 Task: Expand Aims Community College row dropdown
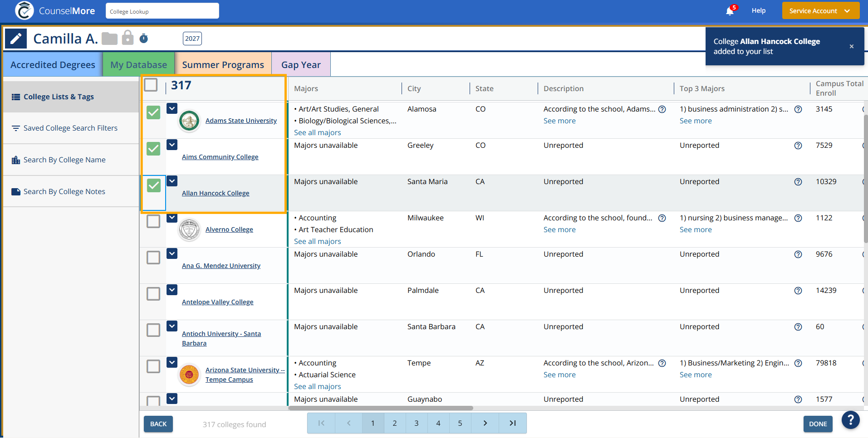[x=172, y=145]
